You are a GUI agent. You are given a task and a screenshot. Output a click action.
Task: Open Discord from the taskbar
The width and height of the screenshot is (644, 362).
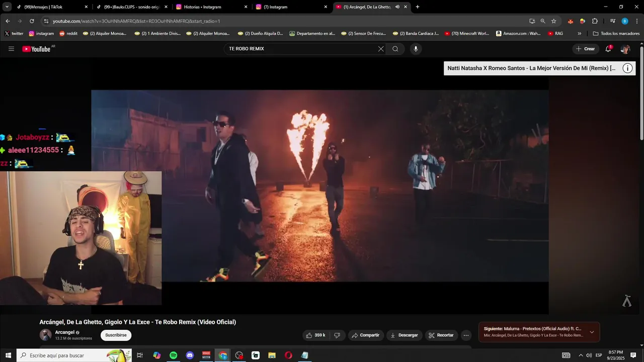190,355
